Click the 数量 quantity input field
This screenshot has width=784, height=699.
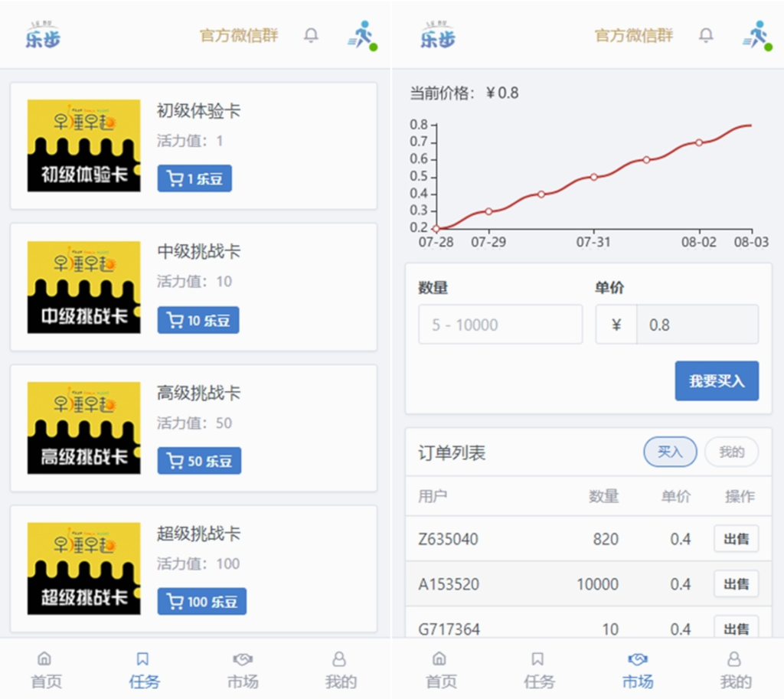pyautogui.click(x=499, y=324)
